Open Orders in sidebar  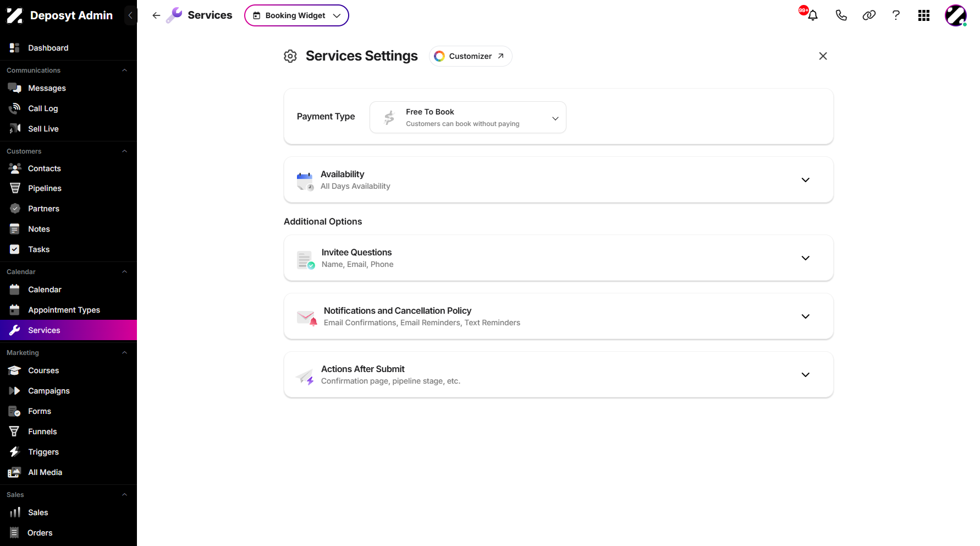click(68, 533)
